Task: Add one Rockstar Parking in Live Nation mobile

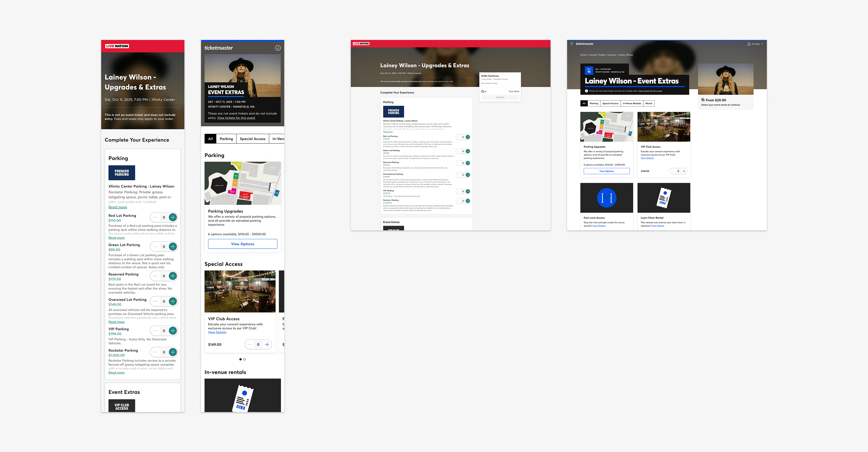Action: [173, 352]
